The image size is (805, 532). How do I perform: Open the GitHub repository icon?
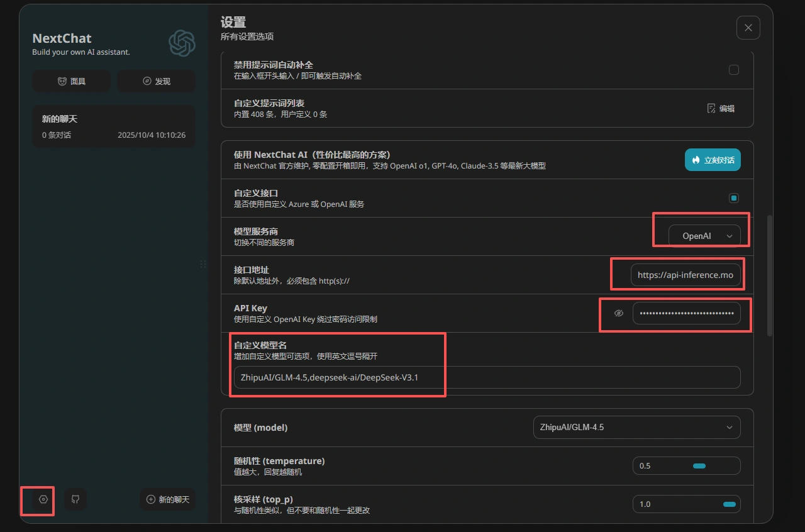(75, 499)
